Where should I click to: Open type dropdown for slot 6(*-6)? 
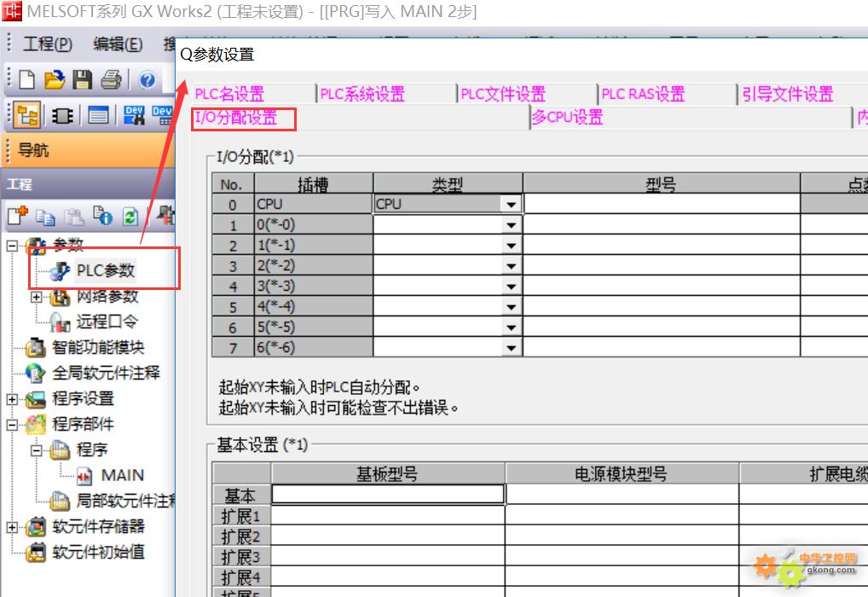pos(511,348)
